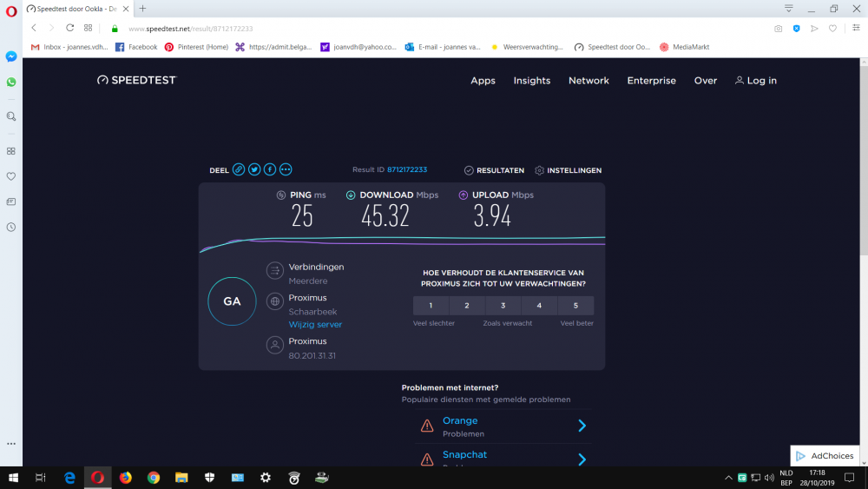868x489 pixels.
Task: Open INSTELLINGEN settings
Action: point(568,170)
